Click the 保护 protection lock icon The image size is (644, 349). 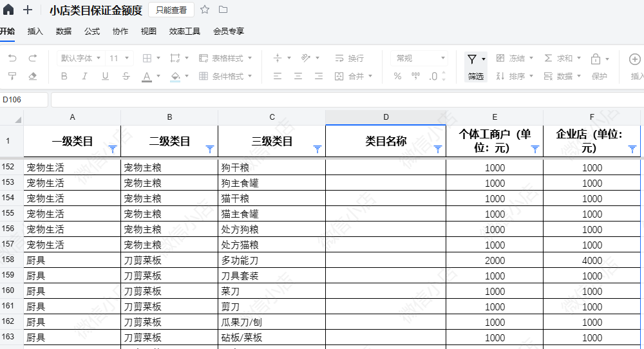596,59
